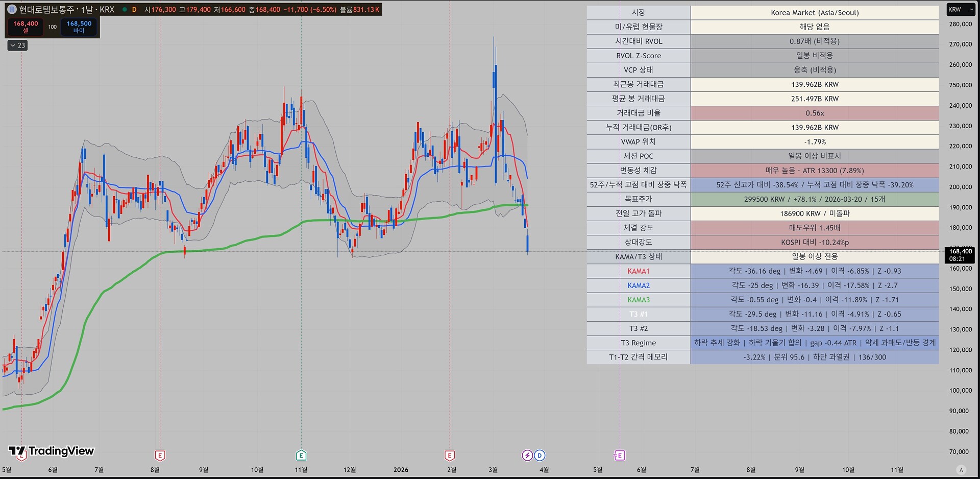Open the green earnings marker near November
980x479 pixels.
pyautogui.click(x=301, y=455)
